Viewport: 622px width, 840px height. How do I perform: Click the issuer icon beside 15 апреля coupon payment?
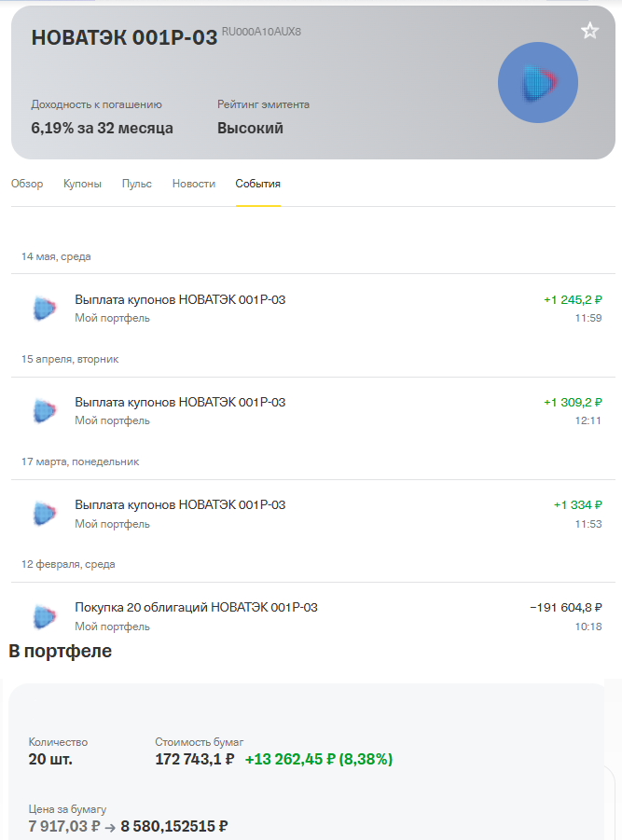pyautogui.click(x=45, y=411)
